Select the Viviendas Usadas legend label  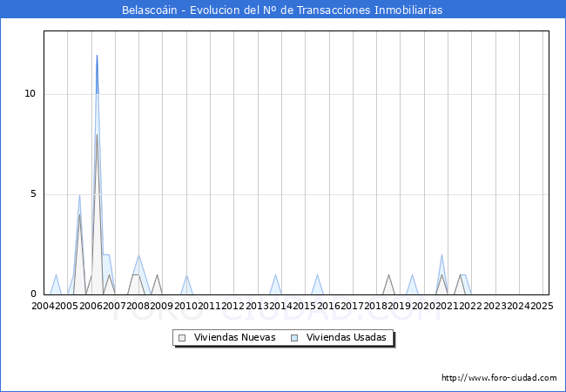[x=347, y=337]
